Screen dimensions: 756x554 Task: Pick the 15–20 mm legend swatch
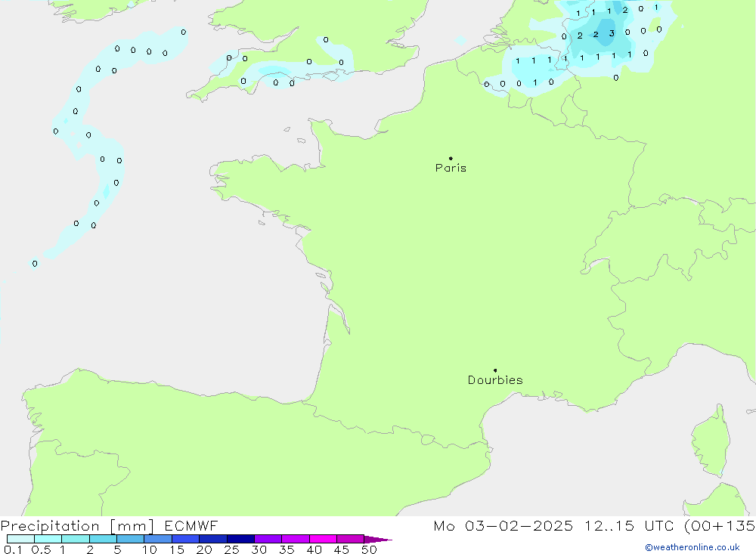tap(186, 539)
